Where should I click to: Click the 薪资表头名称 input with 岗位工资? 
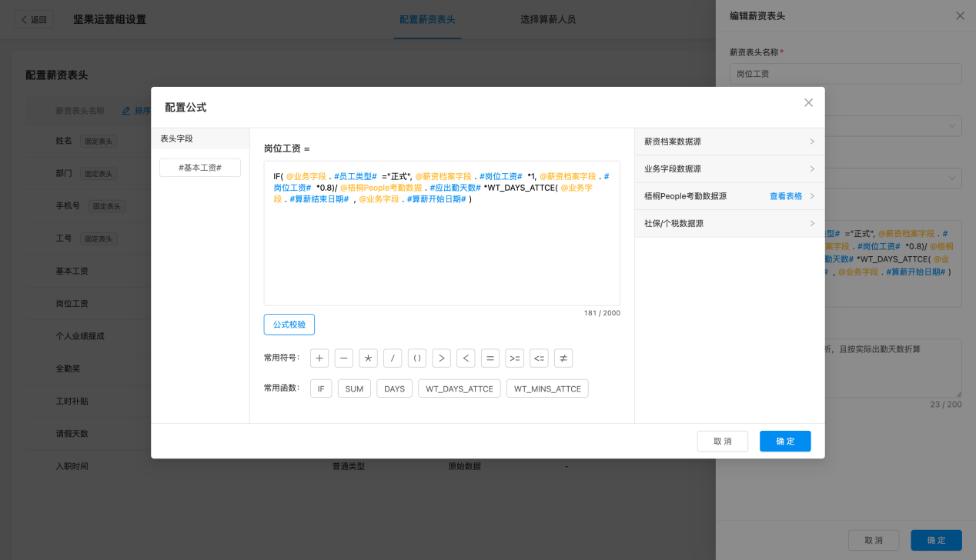coord(846,74)
